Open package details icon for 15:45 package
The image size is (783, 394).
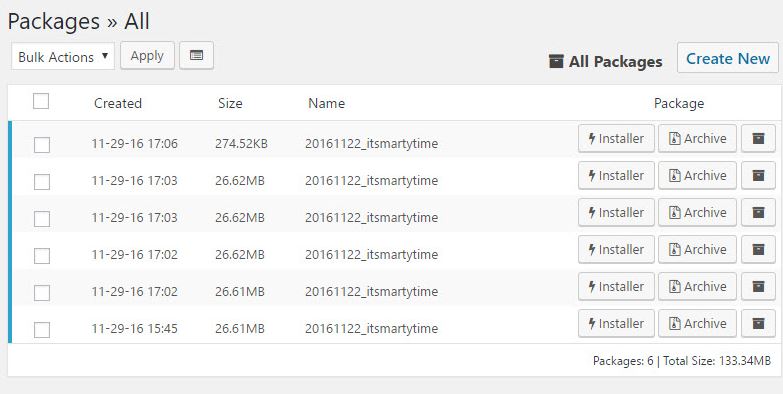coord(758,323)
